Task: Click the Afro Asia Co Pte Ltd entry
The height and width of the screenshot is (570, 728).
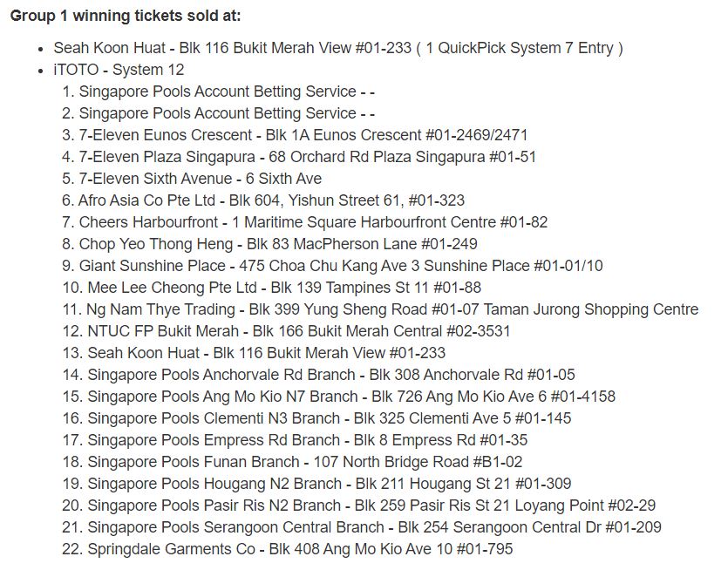Action: tap(271, 200)
